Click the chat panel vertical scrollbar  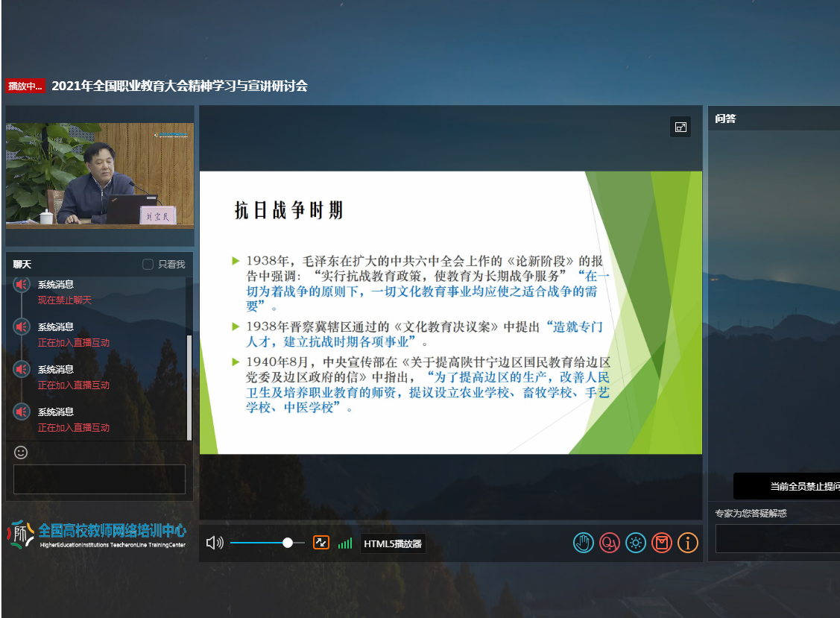click(x=189, y=387)
